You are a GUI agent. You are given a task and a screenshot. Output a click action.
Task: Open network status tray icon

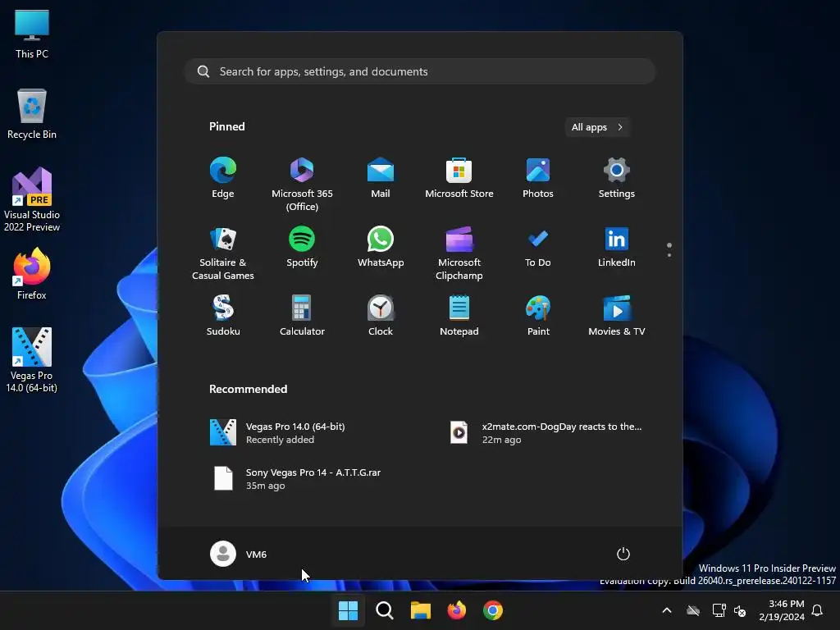pos(719,610)
